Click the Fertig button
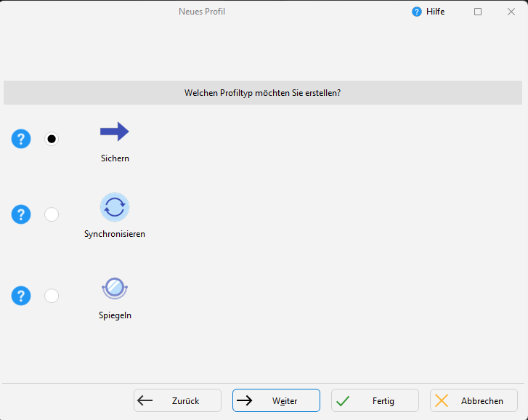The height and width of the screenshot is (420, 528). (375, 400)
